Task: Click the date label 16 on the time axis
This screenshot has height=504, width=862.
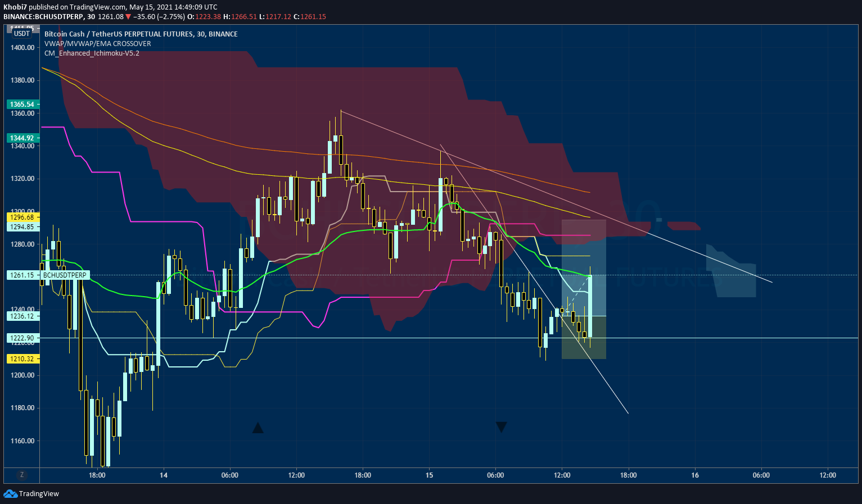Action: [695, 475]
